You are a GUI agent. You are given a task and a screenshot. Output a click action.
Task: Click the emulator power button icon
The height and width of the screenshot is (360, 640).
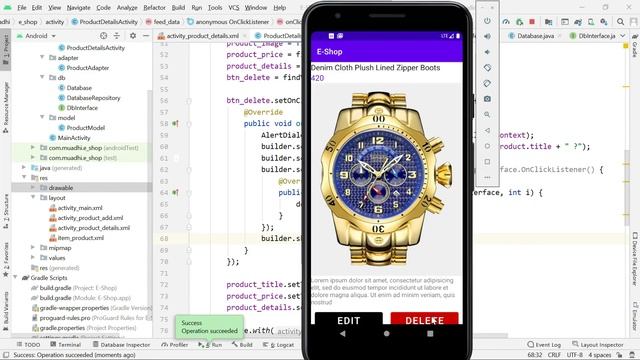point(487,21)
